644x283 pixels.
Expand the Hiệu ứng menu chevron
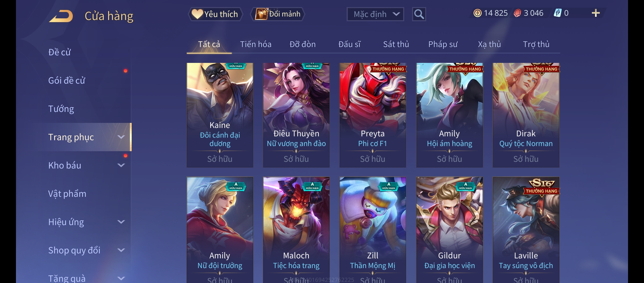(121, 222)
